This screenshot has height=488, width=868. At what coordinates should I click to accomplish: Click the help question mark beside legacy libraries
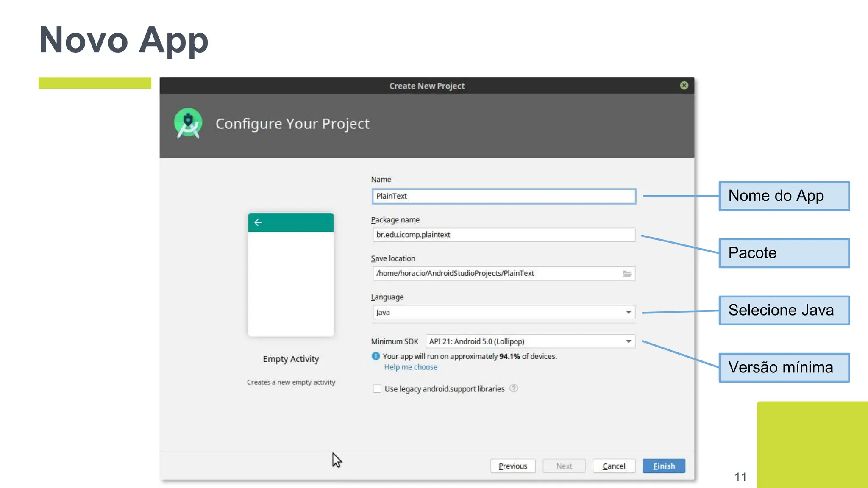pyautogui.click(x=514, y=388)
